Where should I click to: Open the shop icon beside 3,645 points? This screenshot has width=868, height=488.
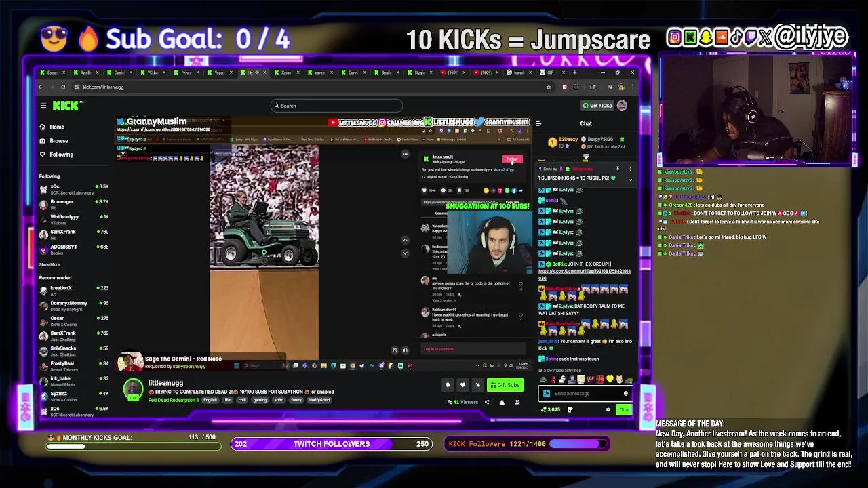pos(570,409)
